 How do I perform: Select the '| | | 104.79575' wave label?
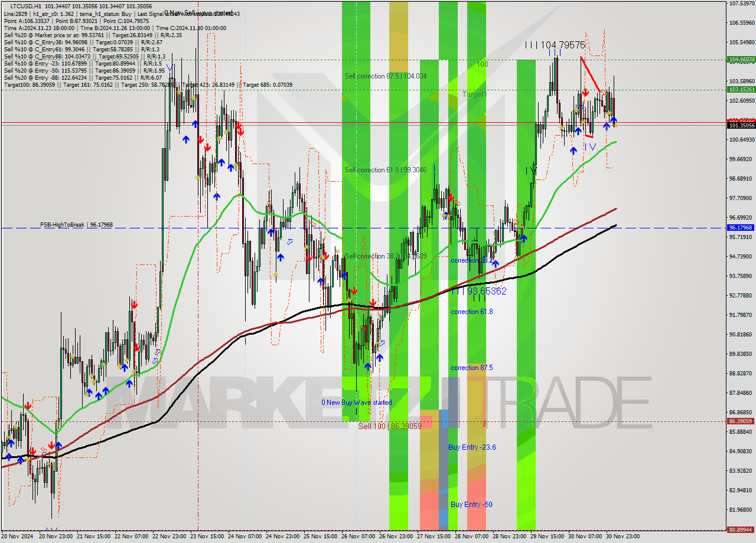(555, 45)
